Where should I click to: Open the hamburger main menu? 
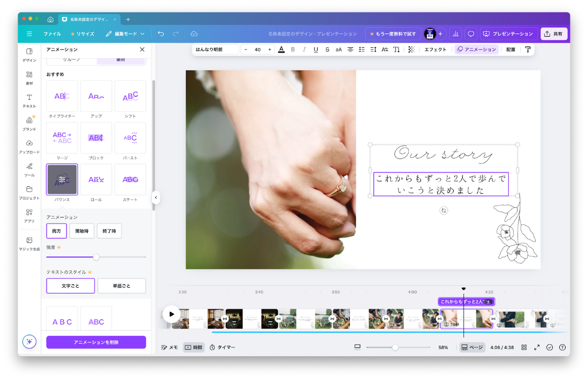point(29,34)
